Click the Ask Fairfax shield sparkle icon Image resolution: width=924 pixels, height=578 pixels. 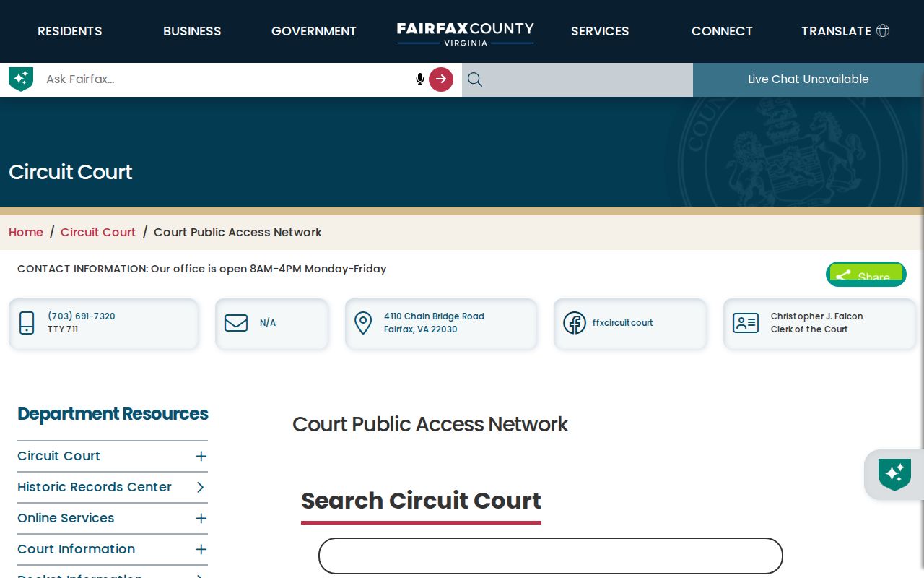coord(21,79)
